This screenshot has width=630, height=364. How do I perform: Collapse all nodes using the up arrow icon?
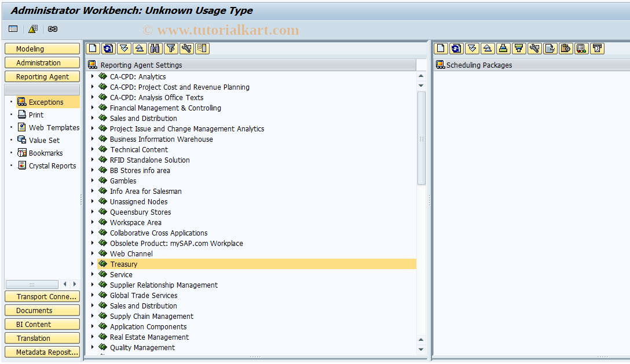coord(140,49)
